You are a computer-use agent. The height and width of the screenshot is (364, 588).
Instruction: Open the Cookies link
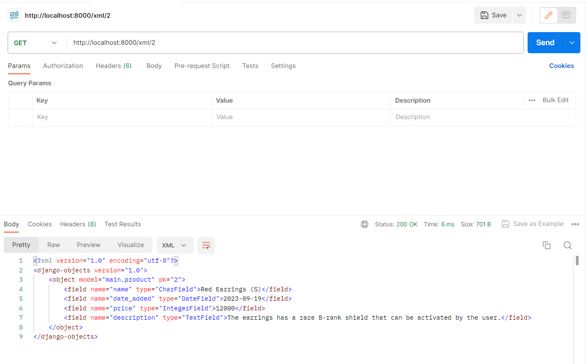tap(561, 66)
